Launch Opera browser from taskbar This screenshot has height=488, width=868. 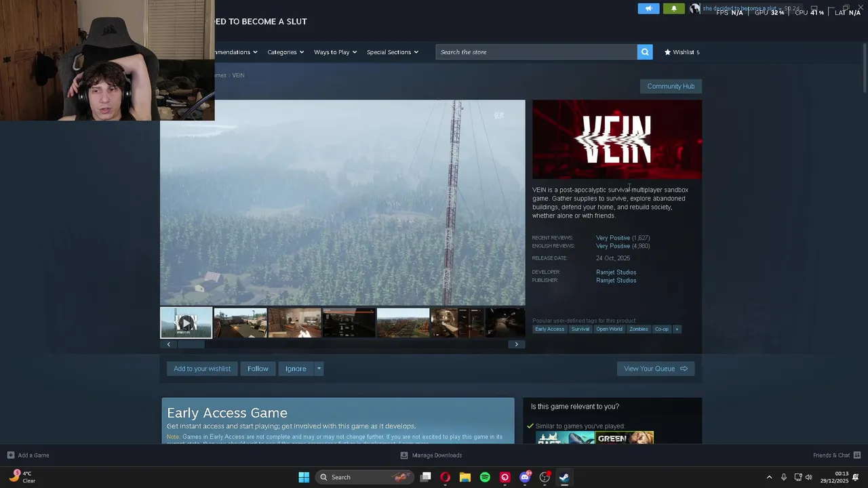[446, 477]
